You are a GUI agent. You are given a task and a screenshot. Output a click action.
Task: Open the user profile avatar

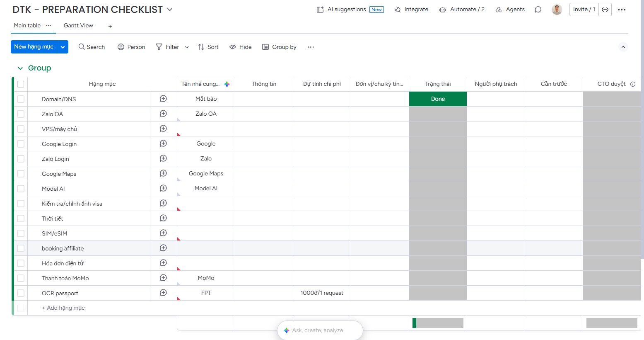[557, 10]
